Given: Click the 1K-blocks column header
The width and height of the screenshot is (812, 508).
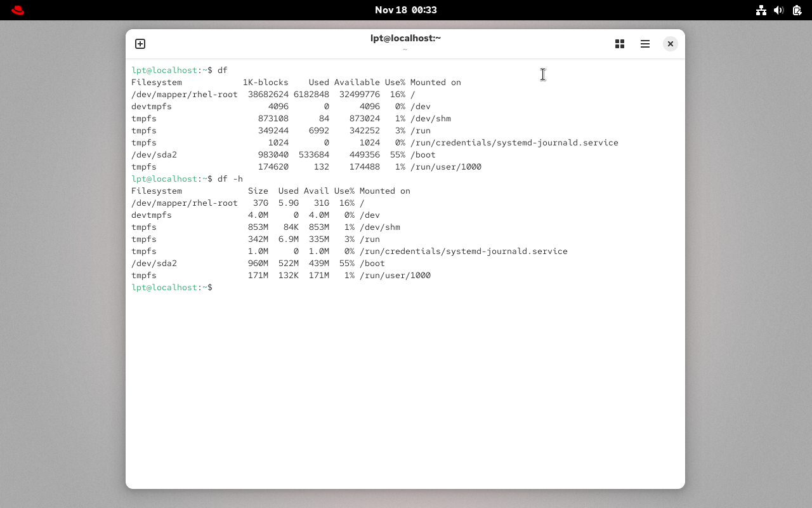Looking at the screenshot, I should pos(265,83).
